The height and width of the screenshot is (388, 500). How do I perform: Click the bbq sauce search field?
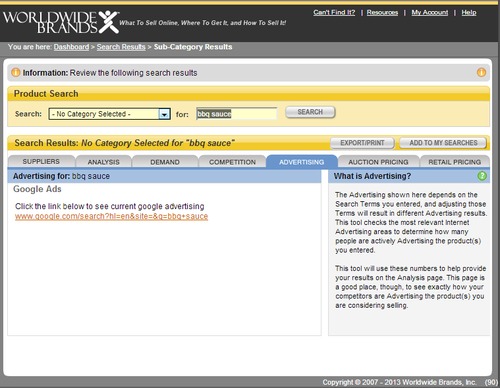[237, 114]
